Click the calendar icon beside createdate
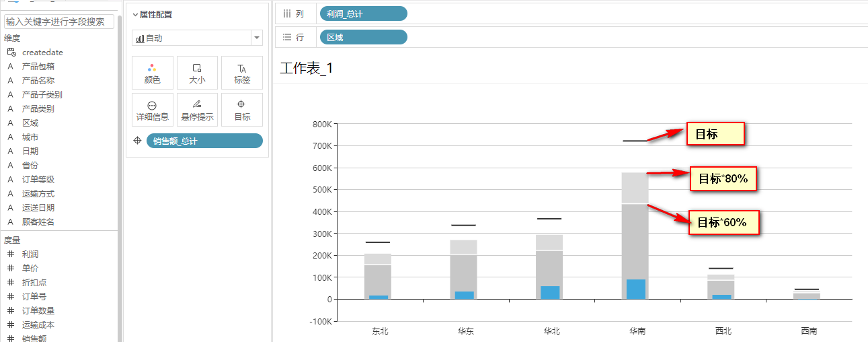This screenshot has height=342, width=868. 11,52
